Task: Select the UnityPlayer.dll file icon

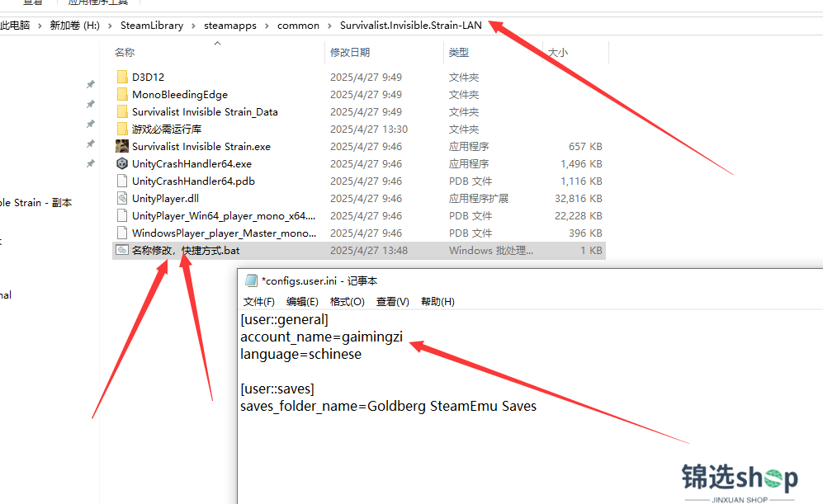Action: pyautogui.click(x=122, y=198)
